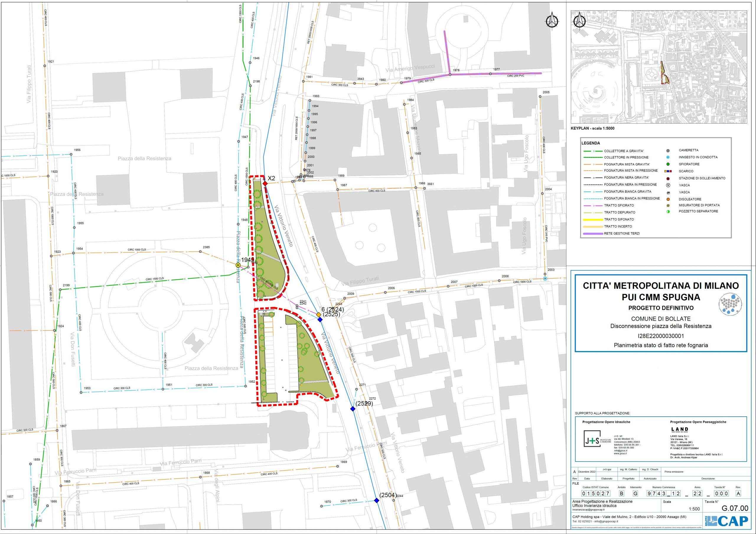The image size is (756, 534).
Task: Click the purple Rete gestione terzi legend line
Action: (592, 233)
